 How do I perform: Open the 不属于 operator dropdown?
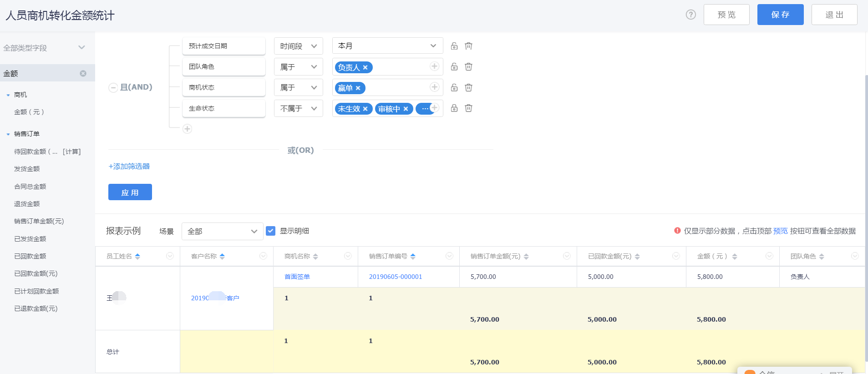click(x=299, y=108)
